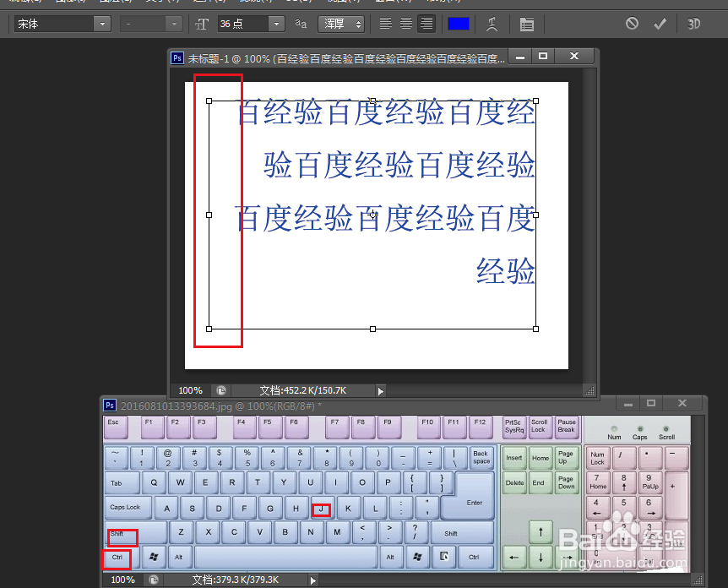
Task: Cancel the current text edits
Action: [632, 23]
